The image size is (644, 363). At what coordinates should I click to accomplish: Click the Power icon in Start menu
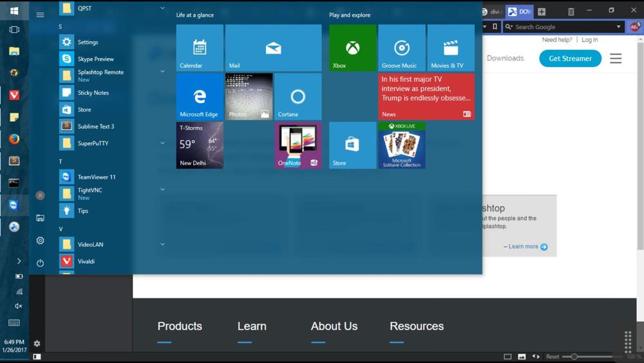(40, 263)
